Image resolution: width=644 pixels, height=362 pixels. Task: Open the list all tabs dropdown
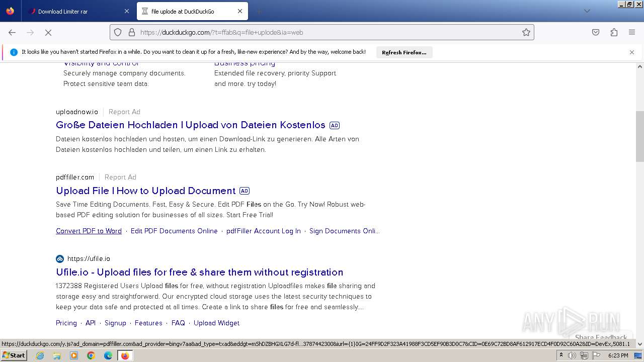point(587,11)
